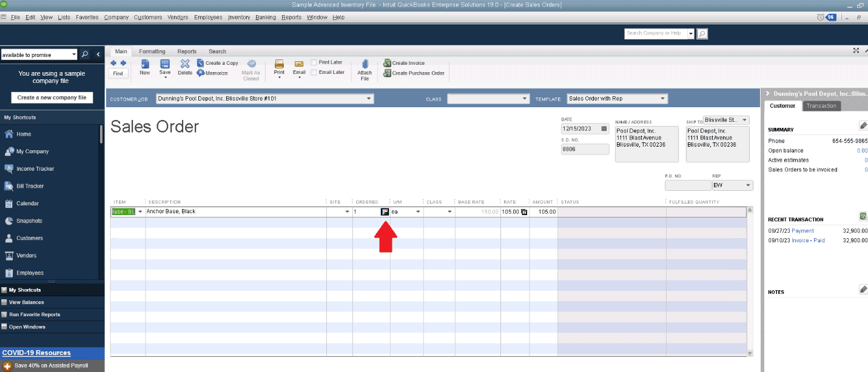Click the Create a new company file button
The height and width of the screenshot is (372, 868).
pyautogui.click(x=52, y=98)
